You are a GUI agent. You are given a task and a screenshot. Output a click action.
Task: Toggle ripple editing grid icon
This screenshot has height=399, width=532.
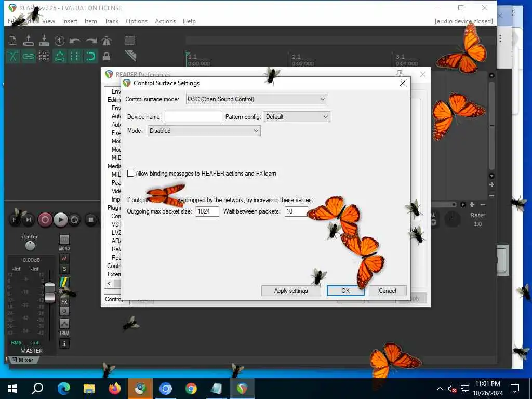tap(44, 56)
